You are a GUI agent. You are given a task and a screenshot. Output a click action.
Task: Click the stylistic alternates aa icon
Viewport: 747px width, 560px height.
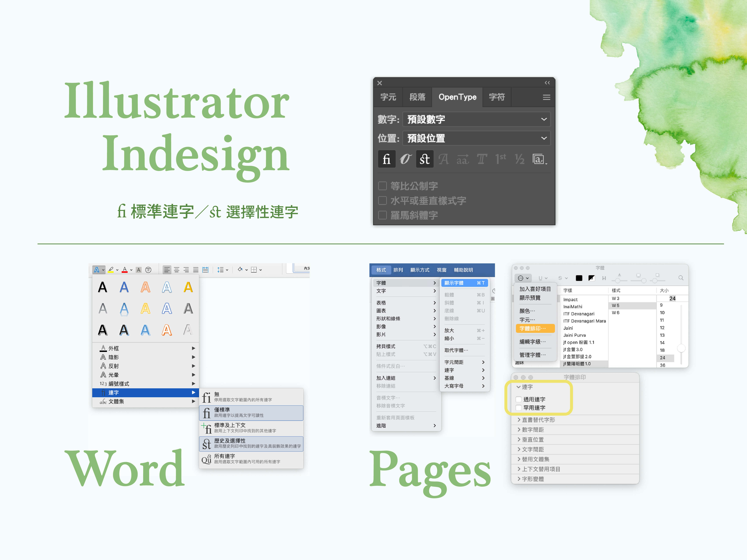[463, 159]
